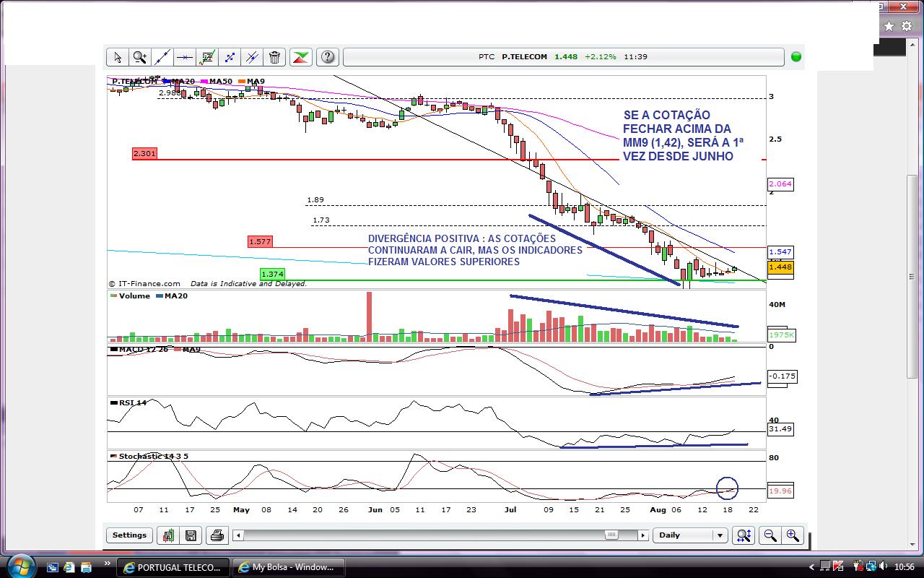Click the 1.89 dashed level label
This screenshot has width=924, height=578.
[x=315, y=200]
